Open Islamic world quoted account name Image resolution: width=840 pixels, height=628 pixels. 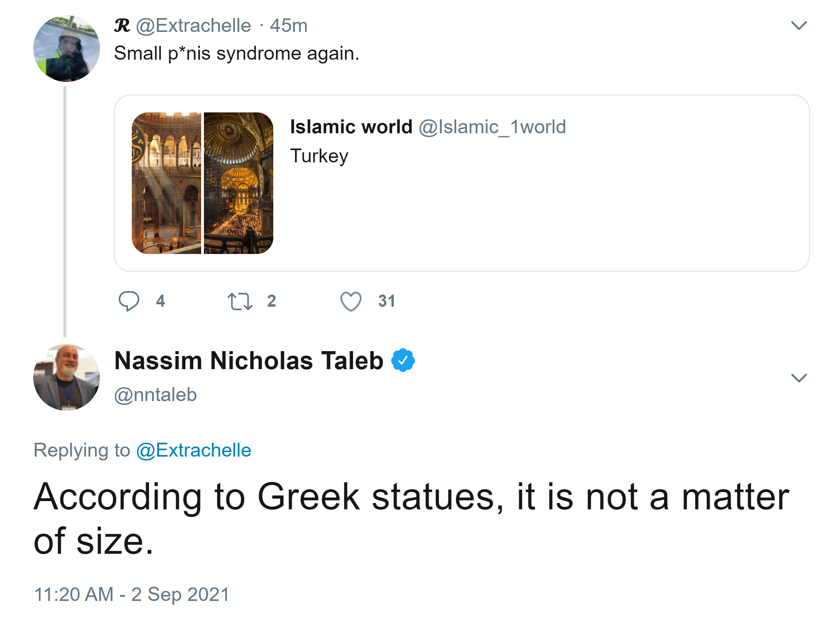tap(351, 127)
